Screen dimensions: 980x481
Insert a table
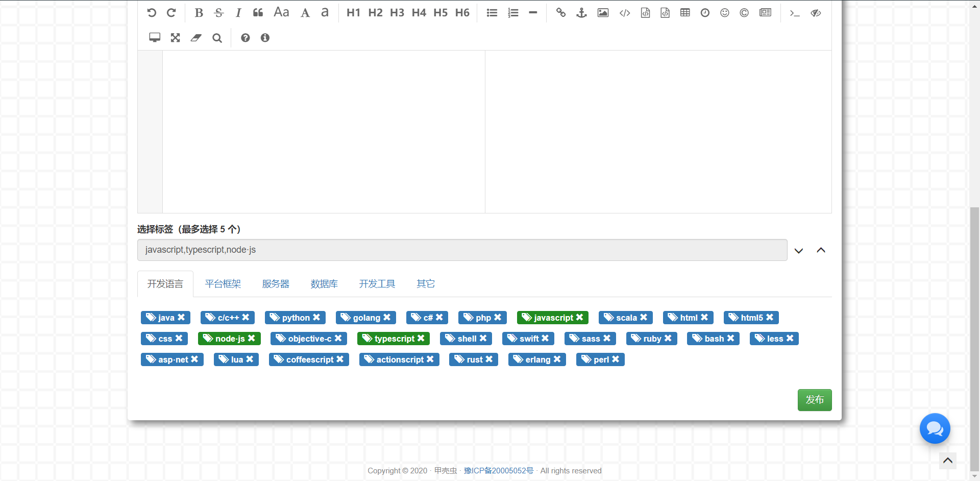tap(685, 13)
